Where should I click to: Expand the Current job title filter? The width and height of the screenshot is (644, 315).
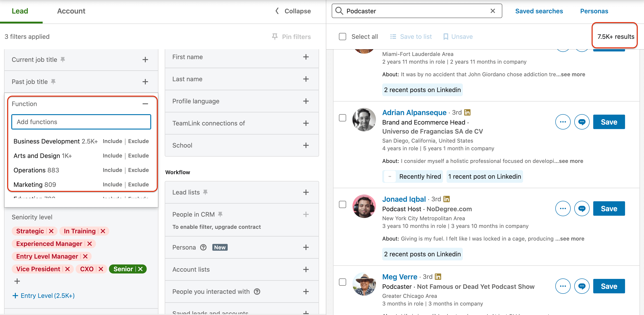tap(145, 60)
